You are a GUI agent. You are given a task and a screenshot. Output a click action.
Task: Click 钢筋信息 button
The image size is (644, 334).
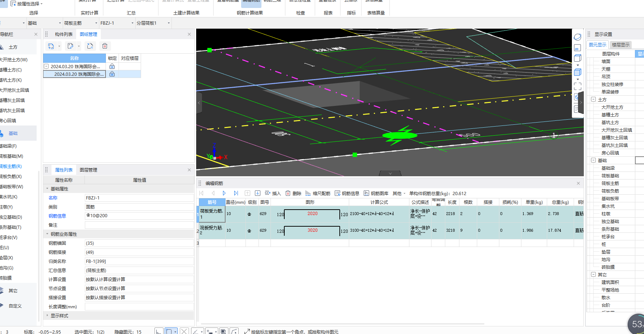[x=347, y=193]
